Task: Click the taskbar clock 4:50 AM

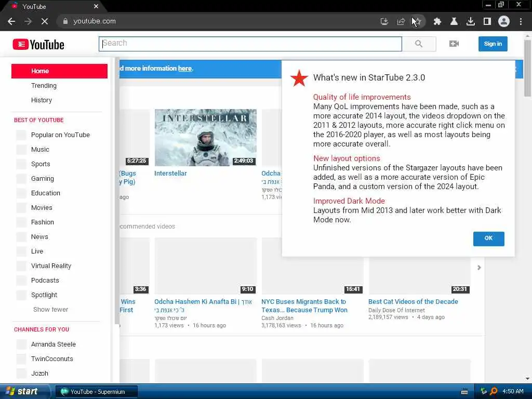Action: 513,391
